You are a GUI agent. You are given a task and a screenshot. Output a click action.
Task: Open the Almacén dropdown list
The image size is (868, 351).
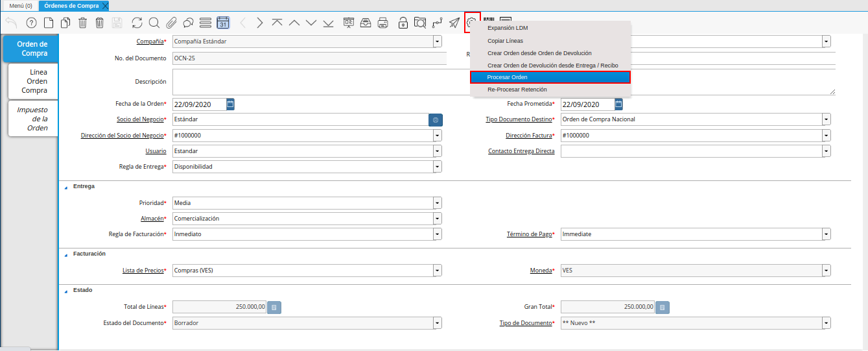(438, 219)
